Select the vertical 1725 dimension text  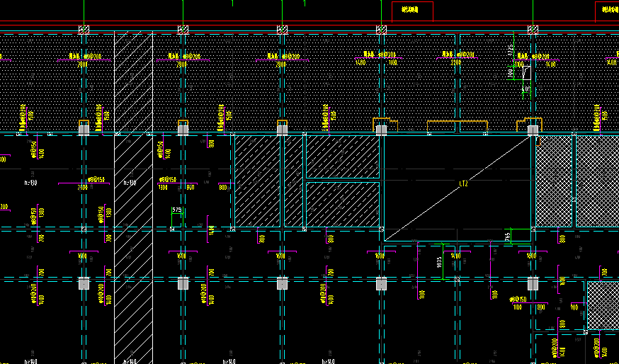[510, 50]
